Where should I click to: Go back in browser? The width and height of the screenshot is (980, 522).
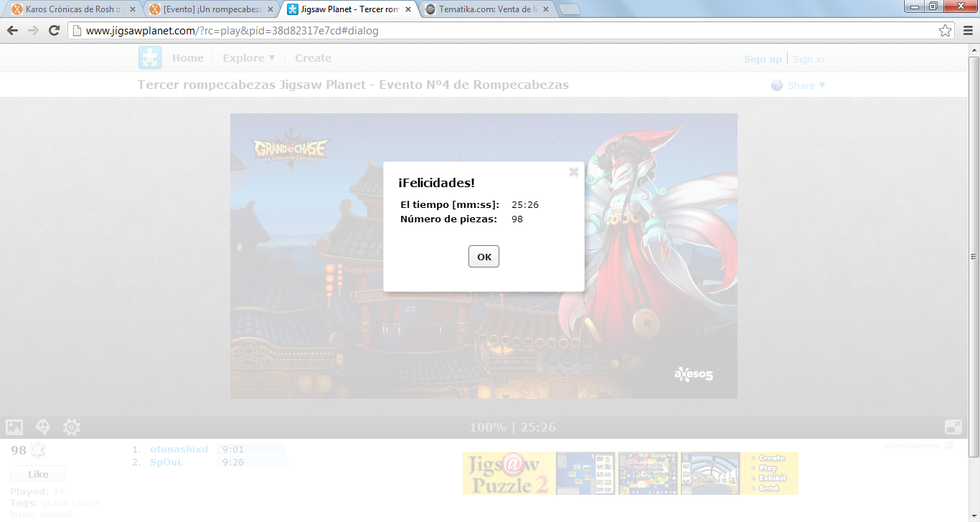13,31
